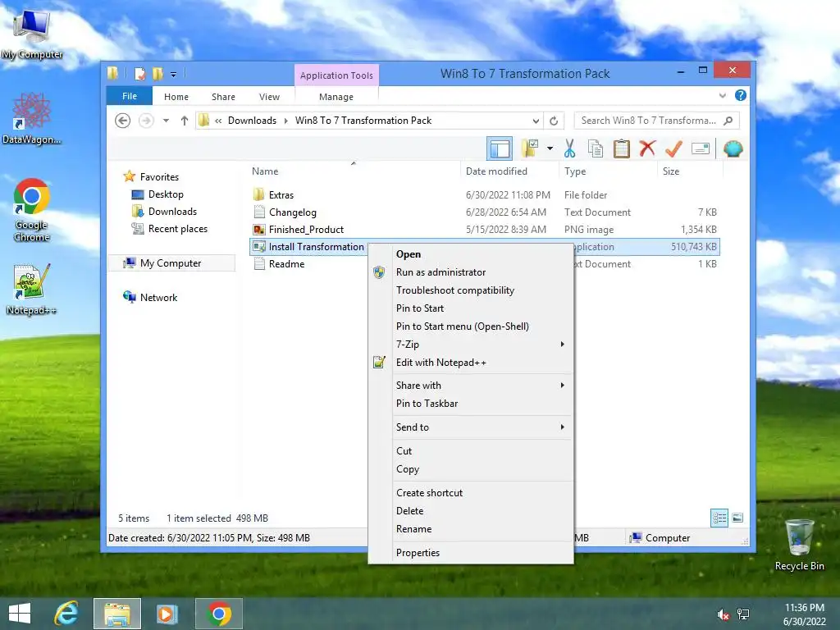Select Favorites in navigation pane
840x630 pixels.
(x=159, y=177)
